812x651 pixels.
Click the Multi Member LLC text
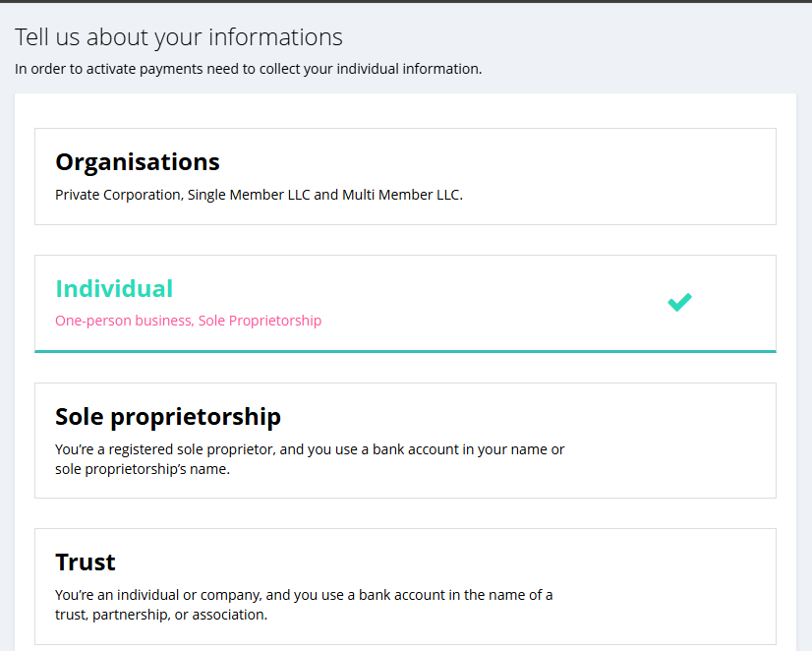coord(402,195)
